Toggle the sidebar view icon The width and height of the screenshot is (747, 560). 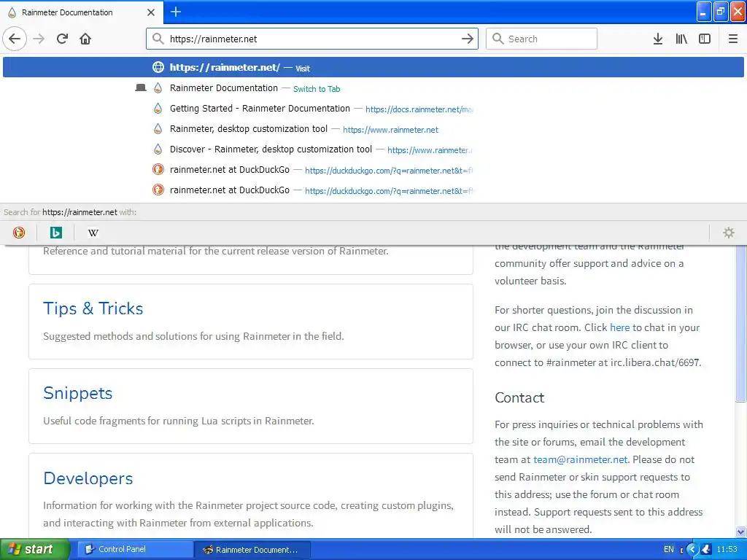point(705,39)
